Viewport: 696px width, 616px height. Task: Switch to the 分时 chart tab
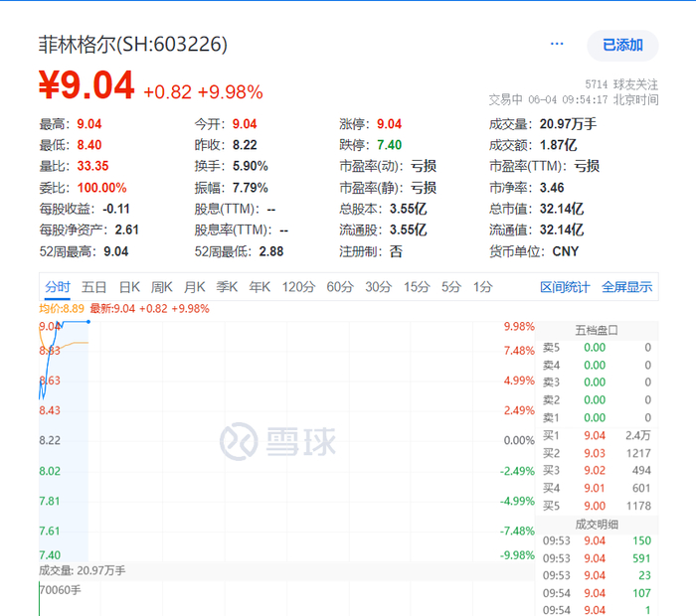pos(58,287)
